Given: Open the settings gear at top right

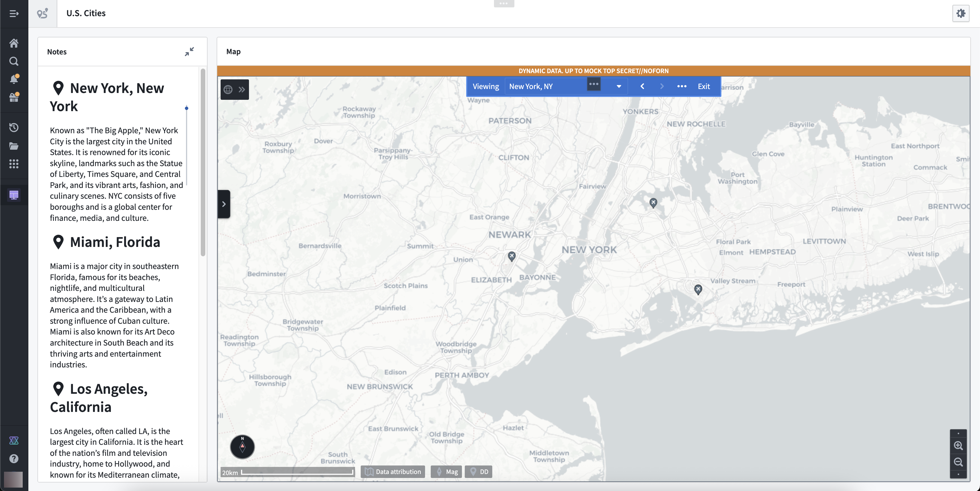Looking at the screenshot, I should (x=961, y=13).
